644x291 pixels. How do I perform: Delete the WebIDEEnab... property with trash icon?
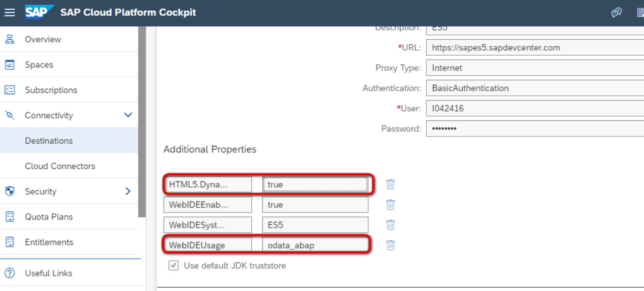[391, 204]
